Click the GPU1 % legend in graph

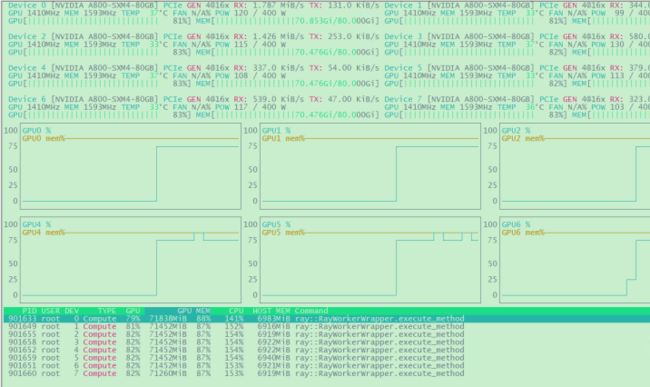pos(276,131)
